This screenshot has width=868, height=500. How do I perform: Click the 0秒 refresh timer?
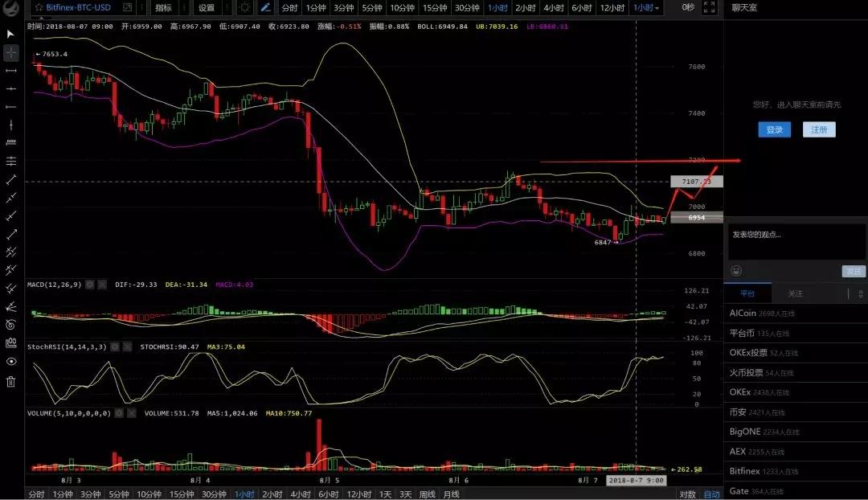tap(688, 8)
